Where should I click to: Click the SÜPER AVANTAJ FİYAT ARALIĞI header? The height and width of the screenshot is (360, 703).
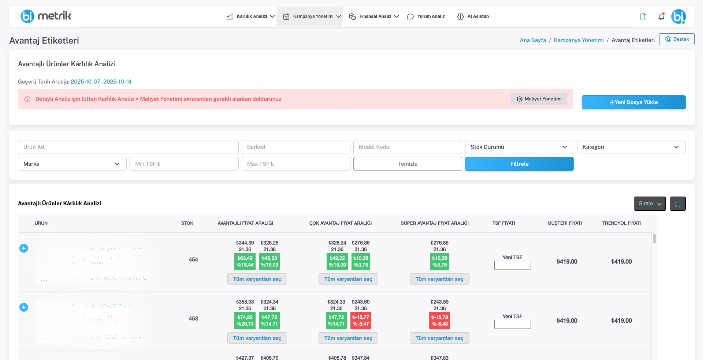click(435, 223)
